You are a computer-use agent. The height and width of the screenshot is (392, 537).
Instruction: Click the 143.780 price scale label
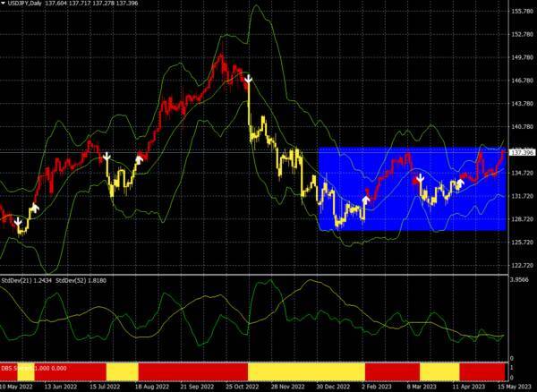pyautogui.click(x=522, y=104)
